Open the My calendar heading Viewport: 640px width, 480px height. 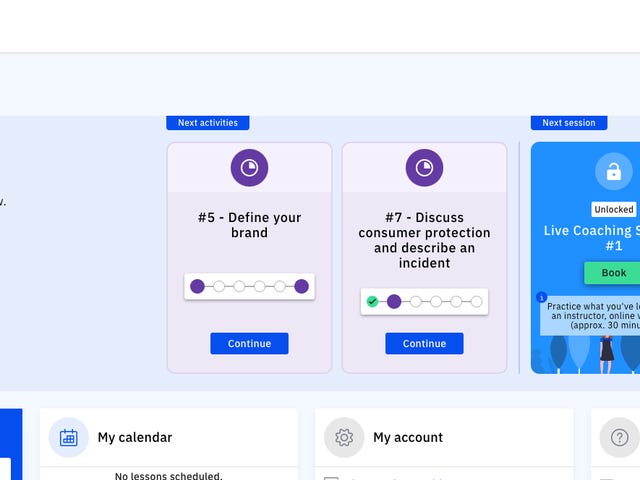(135, 437)
